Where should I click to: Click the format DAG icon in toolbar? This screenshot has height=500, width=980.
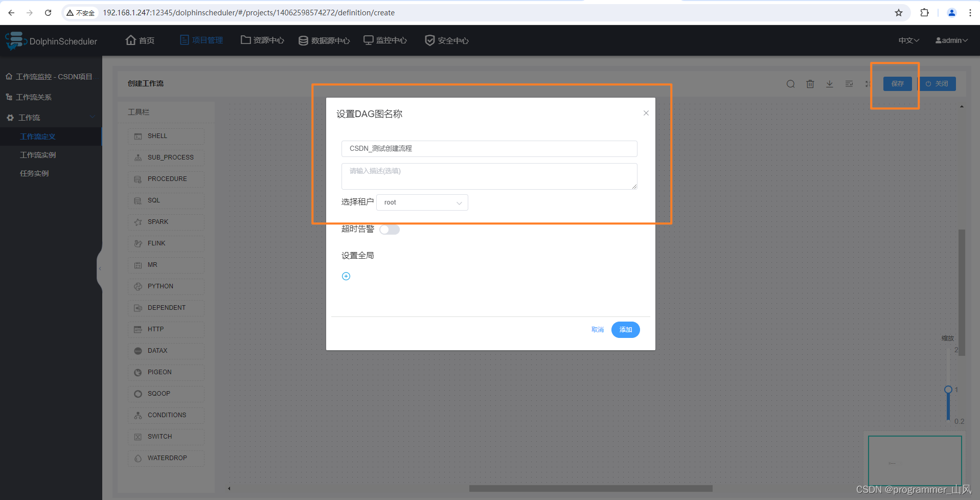849,84
